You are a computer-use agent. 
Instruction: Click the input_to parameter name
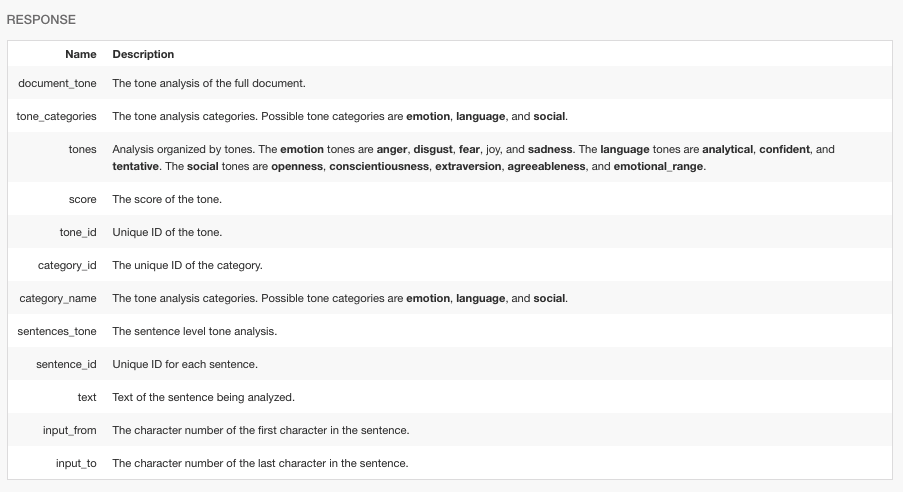pyautogui.click(x=76, y=463)
